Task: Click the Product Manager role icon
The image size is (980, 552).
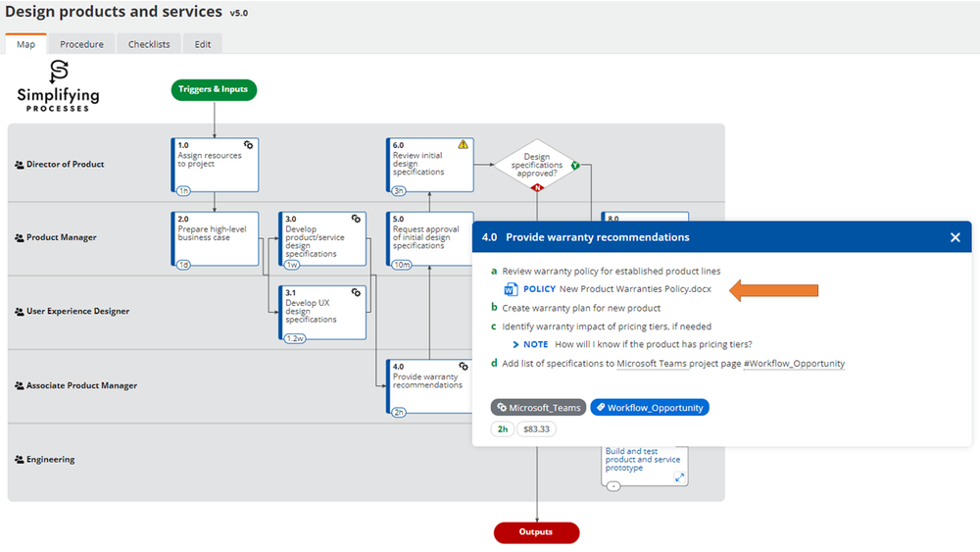Action: coord(20,237)
